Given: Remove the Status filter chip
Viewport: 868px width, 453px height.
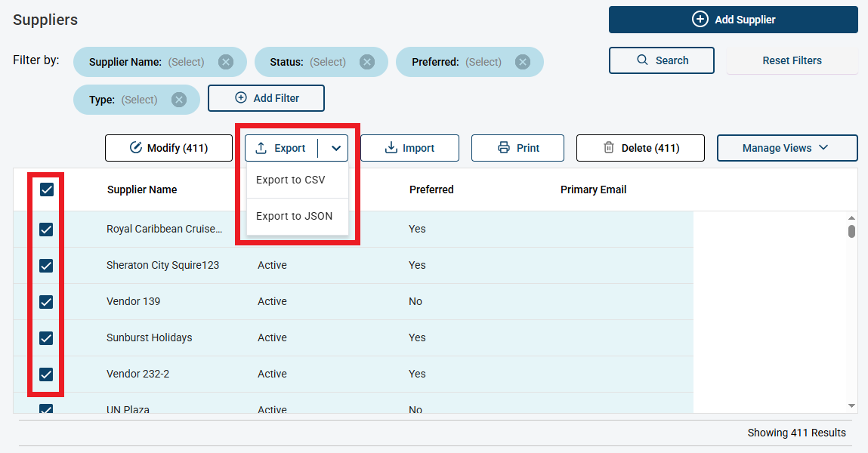Looking at the screenshot, I should 367,62.
